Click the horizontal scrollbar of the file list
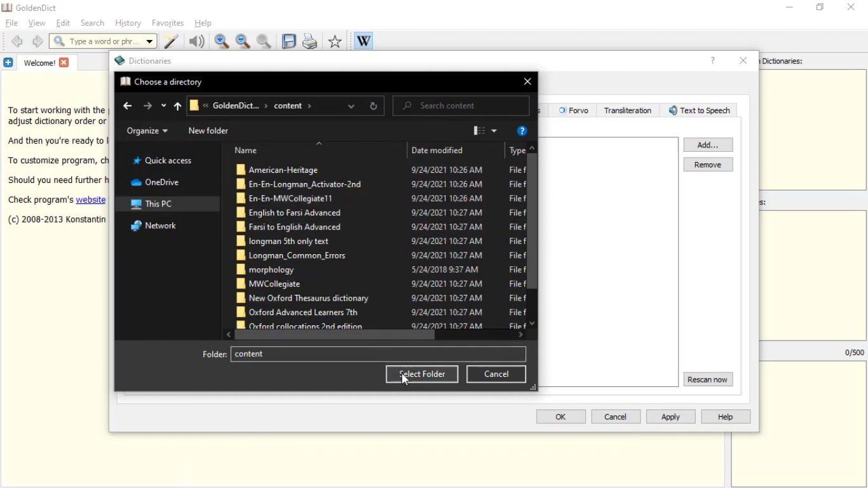868x488 pixels. point(335,334)
